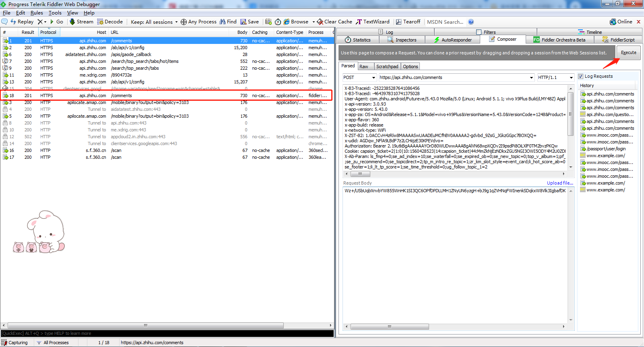Viewport: 644px width, 347px height.
Task: Toggle Stream mode in toolbar
Action: click(81, 22)
